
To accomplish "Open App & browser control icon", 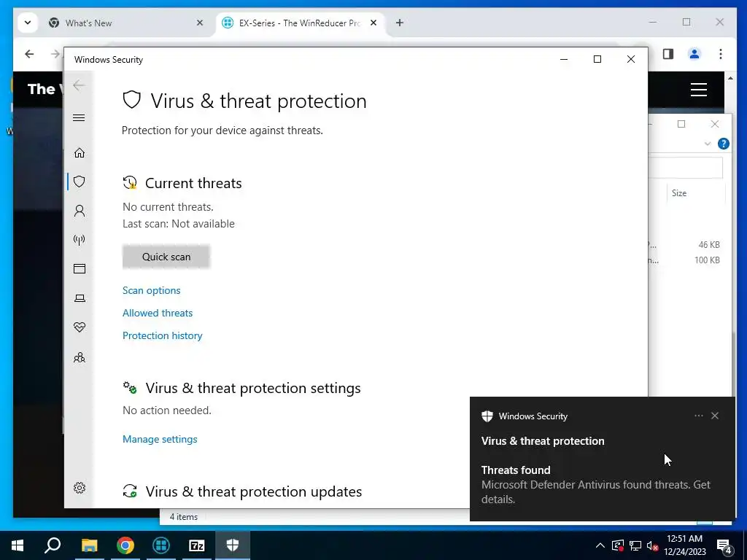I will [80, 268].
